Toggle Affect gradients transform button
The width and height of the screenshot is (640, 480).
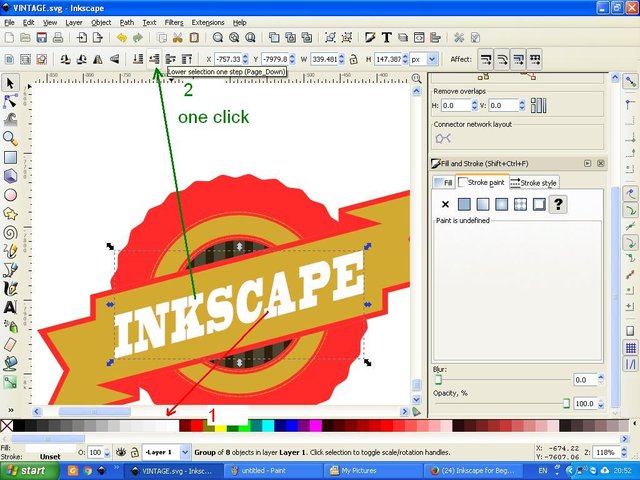coord(518,60)
